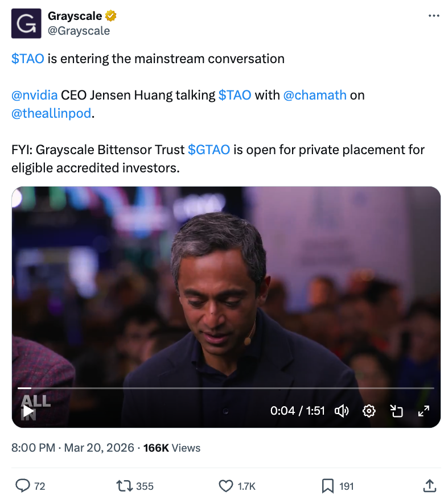This screenshot has width=444, height=504.
Task: Click the first $TAO cashtag
Action: (28, 59)
